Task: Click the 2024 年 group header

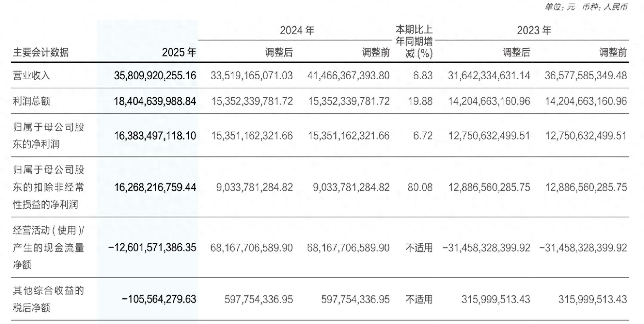Action: pos(297,30)
